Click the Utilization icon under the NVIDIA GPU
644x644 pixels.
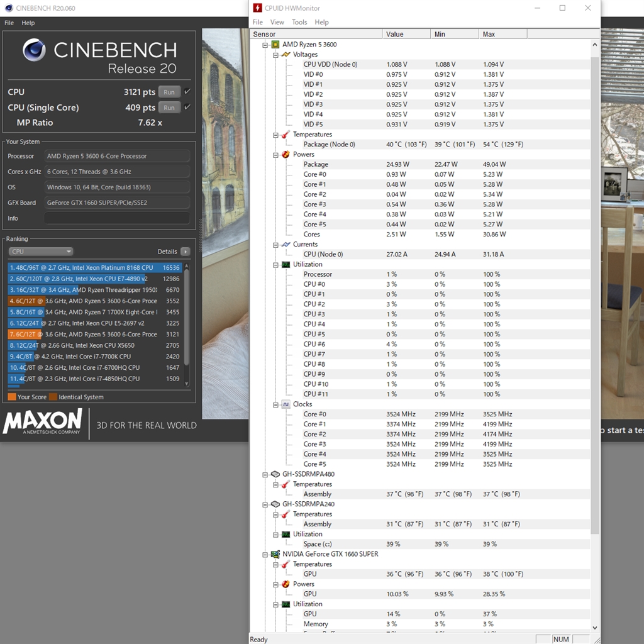tap(286, 604)
